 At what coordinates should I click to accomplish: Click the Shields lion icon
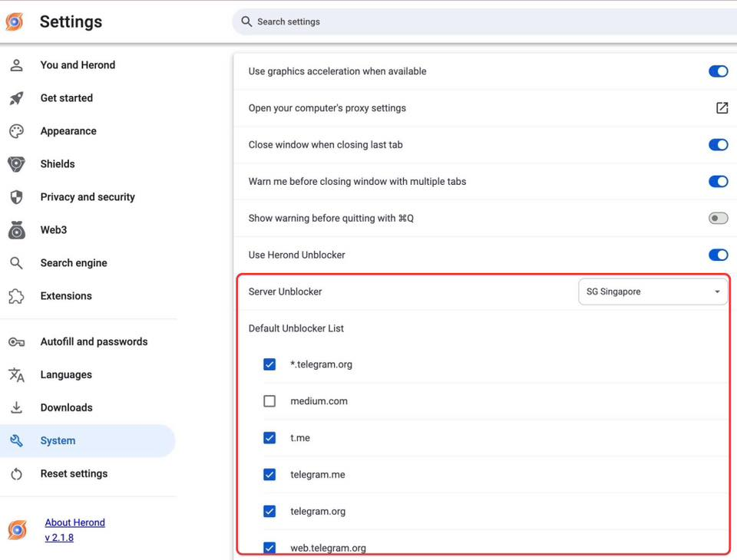tap(16, 164)
